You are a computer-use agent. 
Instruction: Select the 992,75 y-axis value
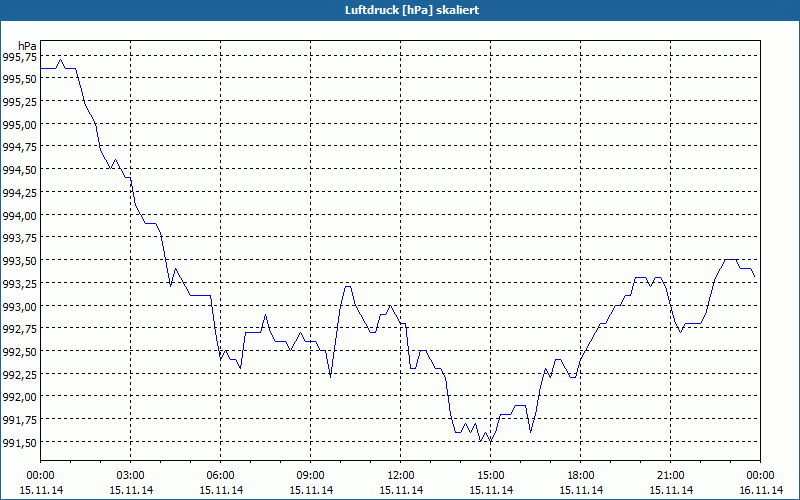pos(19,329)
